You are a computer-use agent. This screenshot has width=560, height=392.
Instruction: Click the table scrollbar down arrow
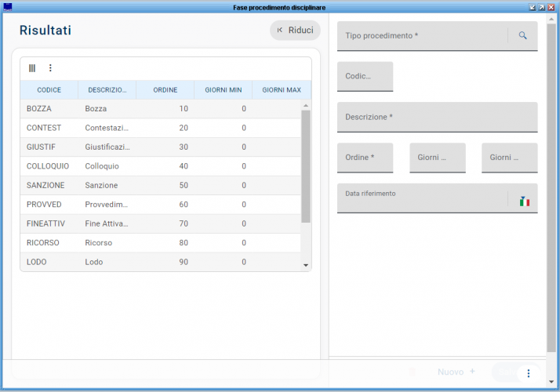[306, 266]
